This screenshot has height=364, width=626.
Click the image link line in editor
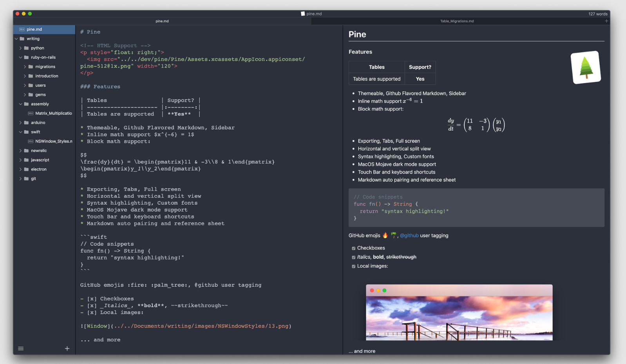(186, 326)
